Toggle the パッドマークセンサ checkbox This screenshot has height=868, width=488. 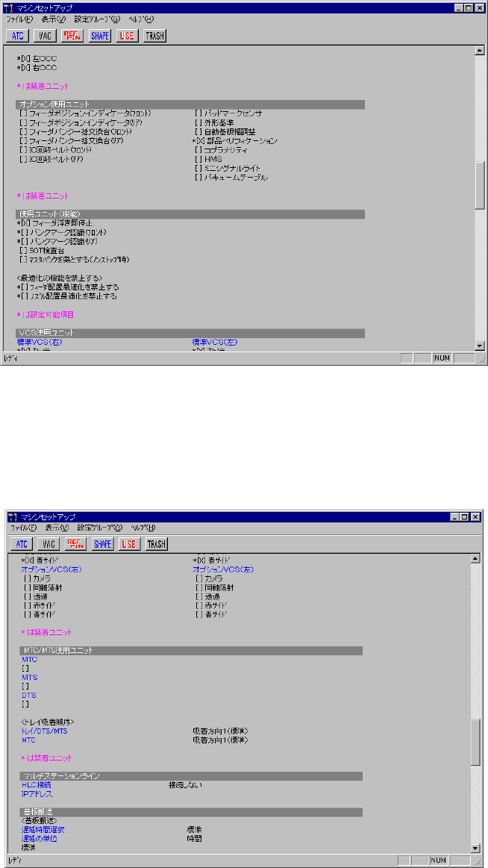(198, 113)
